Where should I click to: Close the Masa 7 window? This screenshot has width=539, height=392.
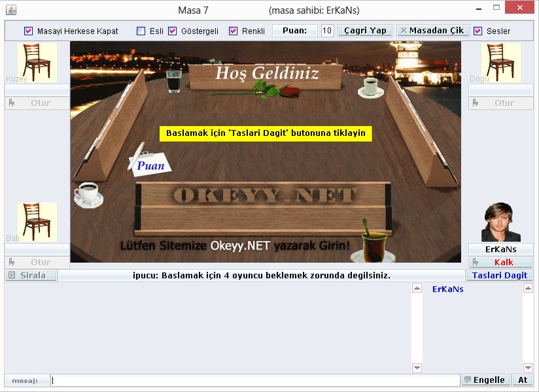pos(520,7)
